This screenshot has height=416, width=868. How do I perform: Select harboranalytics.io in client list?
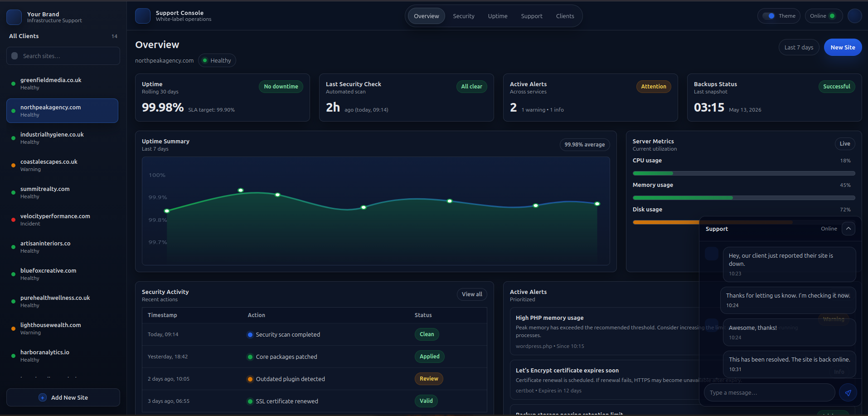point(62,356)
